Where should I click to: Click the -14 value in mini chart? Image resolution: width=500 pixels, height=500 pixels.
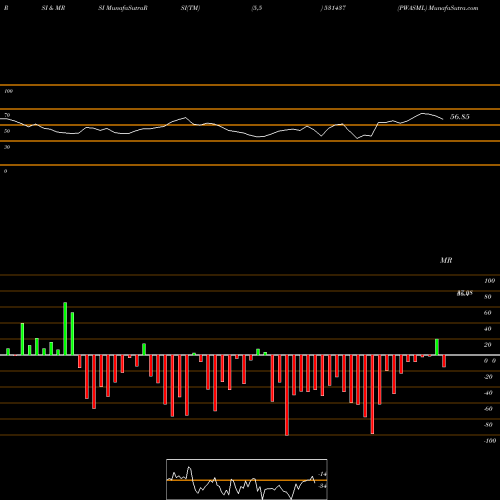322,474
